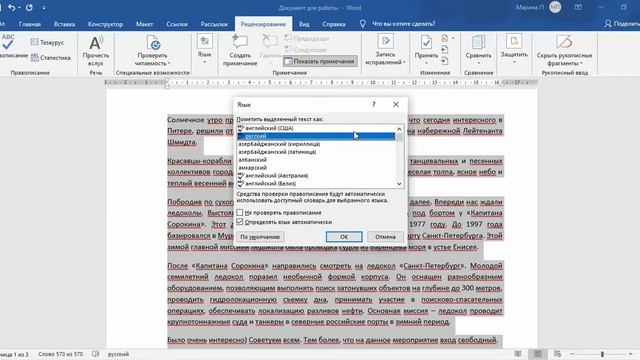
Task: Click the Undo arrow in the title bar
Action: point(12,7)
